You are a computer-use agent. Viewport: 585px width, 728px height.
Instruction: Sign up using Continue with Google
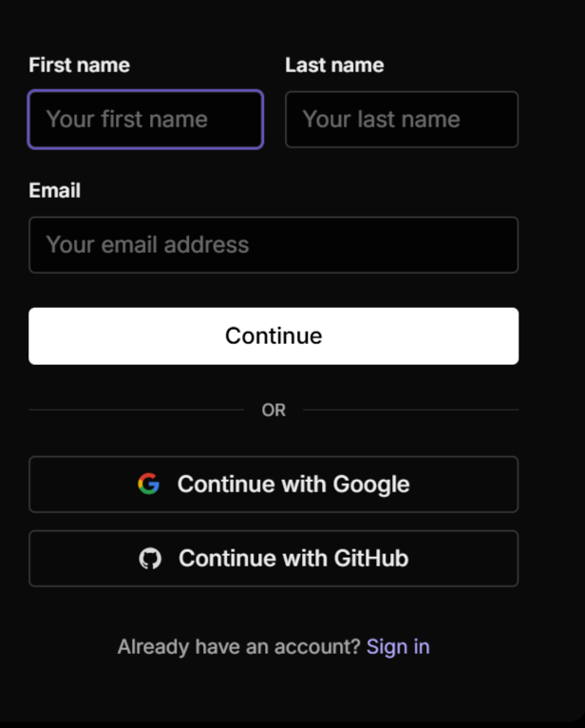tap(274, 485)
